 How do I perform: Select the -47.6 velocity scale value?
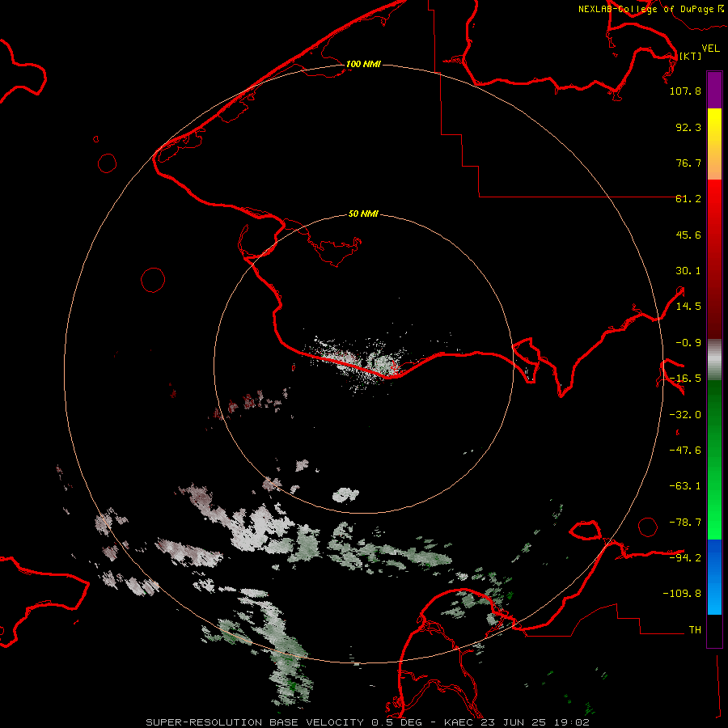[685, 451]
